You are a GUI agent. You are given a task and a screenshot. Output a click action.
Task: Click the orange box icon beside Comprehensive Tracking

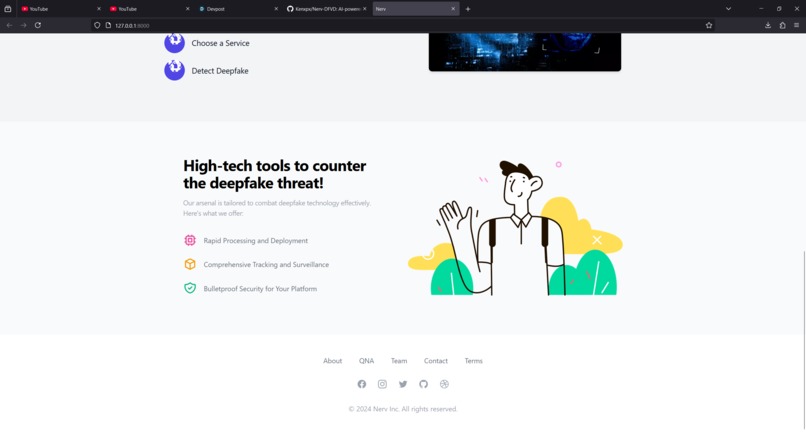[x=190, y=264]
